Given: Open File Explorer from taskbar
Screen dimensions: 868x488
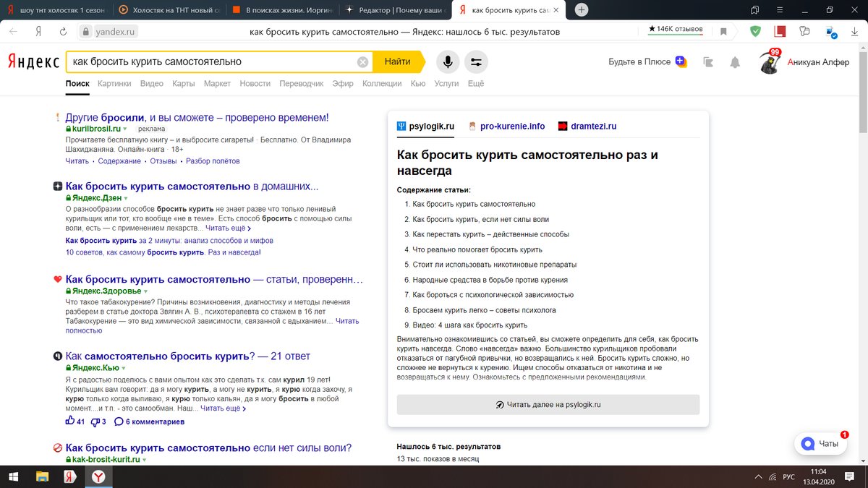Looking at the screenshot, I should pos(42,476).
